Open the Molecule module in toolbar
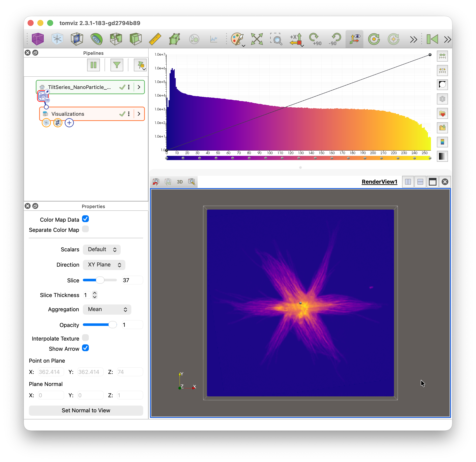476x462 pixels. click(194, 39)
